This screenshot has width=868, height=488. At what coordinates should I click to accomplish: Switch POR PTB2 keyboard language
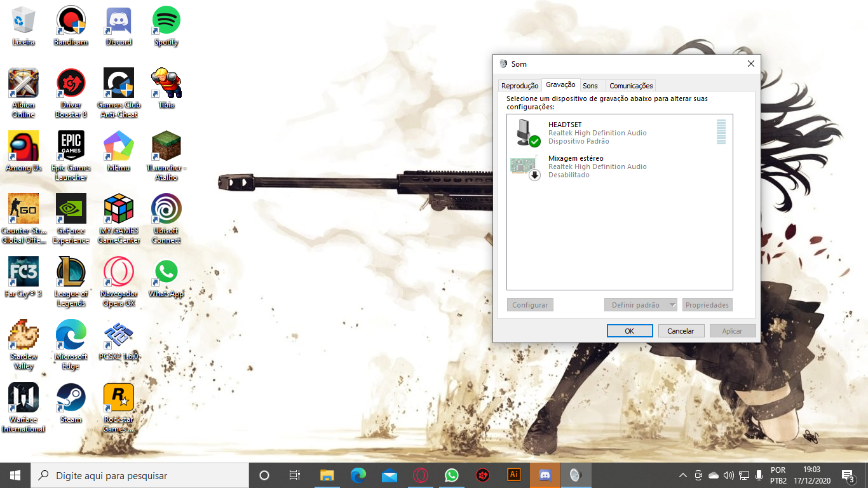(x=778, y=475)
